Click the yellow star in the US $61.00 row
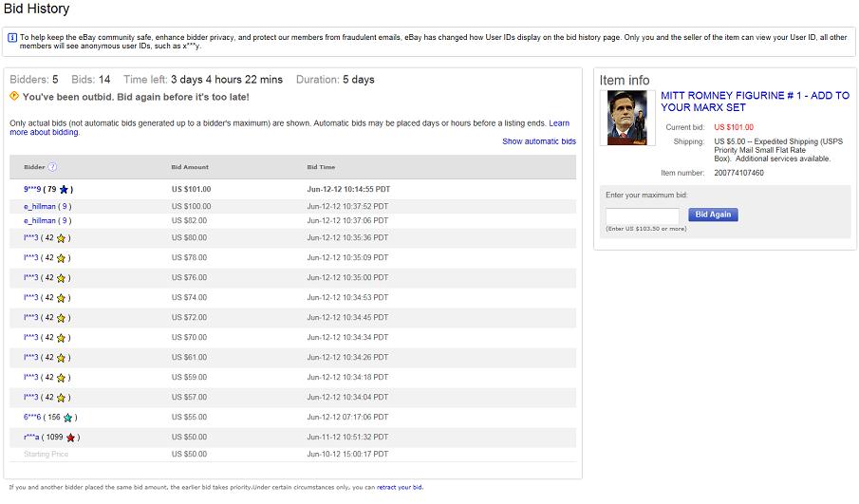The image size is (859, 504). pyautogui.click(x=61, y=358)
